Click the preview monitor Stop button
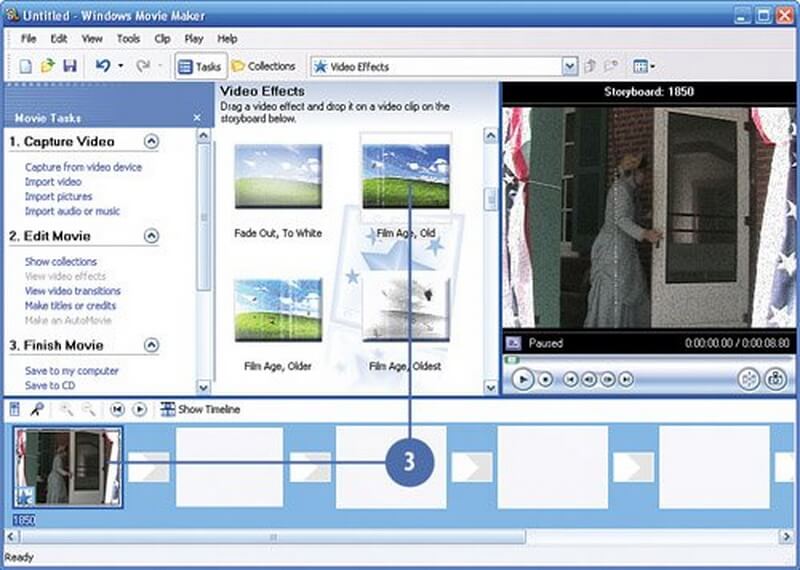The width and height of the screenshot is (800, 570). [545, 379]
